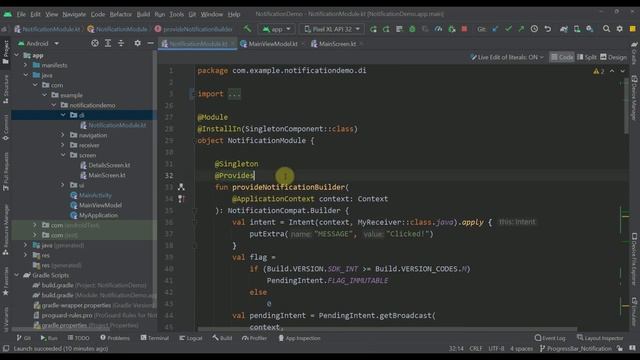The image size is (640, 360).
Task: Click the red Stop button in the toolbar
Action: point(464,29)
